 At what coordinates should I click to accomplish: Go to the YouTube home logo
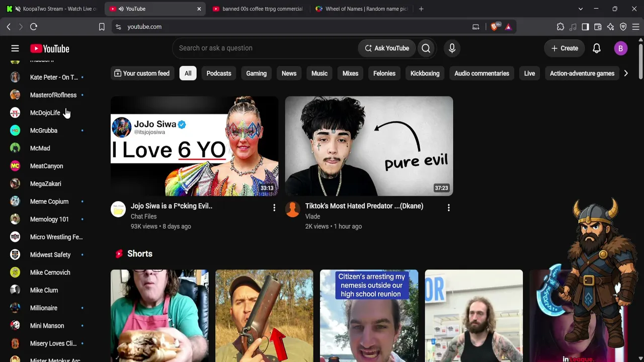[x=49, y=49]
